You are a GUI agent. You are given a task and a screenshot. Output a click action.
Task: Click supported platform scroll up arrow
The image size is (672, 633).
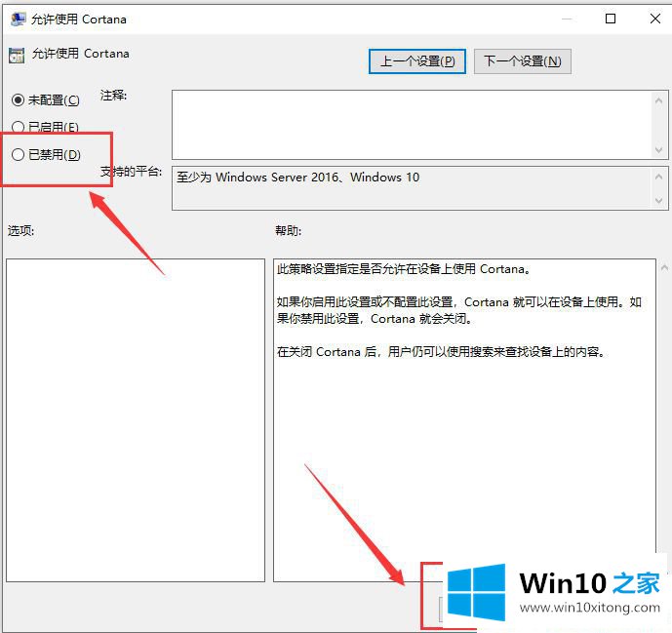[658, 177]
